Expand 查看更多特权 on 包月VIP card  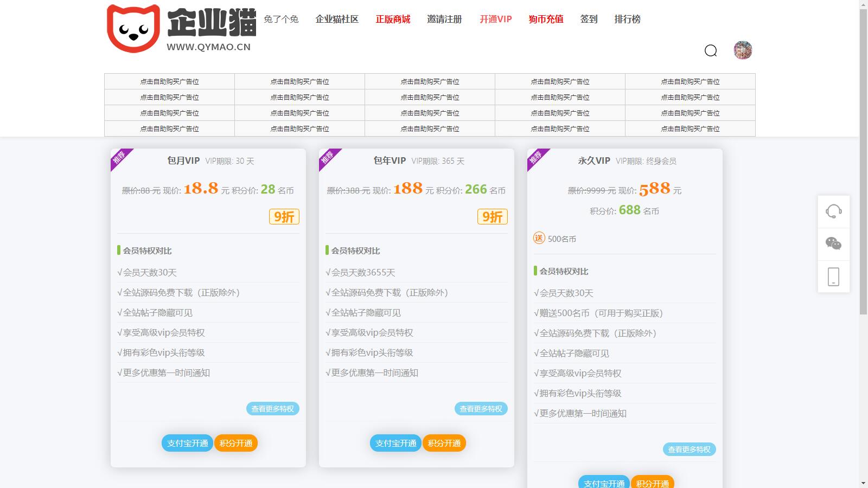click(272, 409)
